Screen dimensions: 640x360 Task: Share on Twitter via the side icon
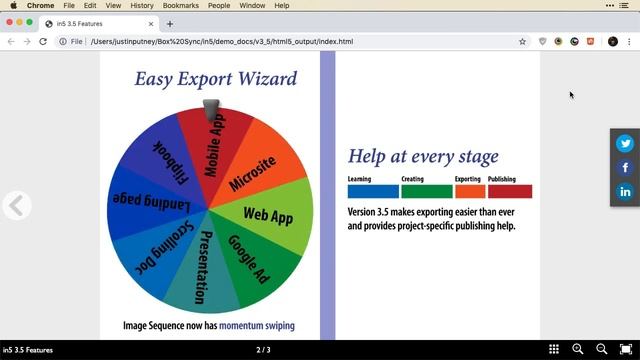(x=625, y=144)
